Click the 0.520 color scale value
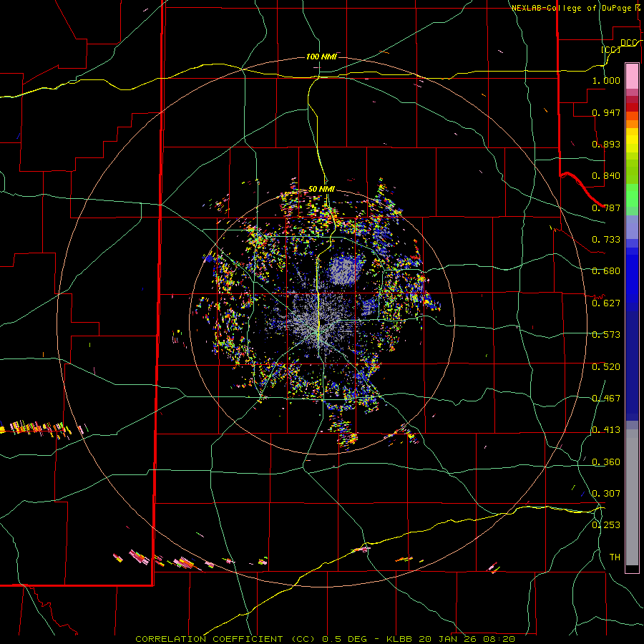 (x=606, y=367)
